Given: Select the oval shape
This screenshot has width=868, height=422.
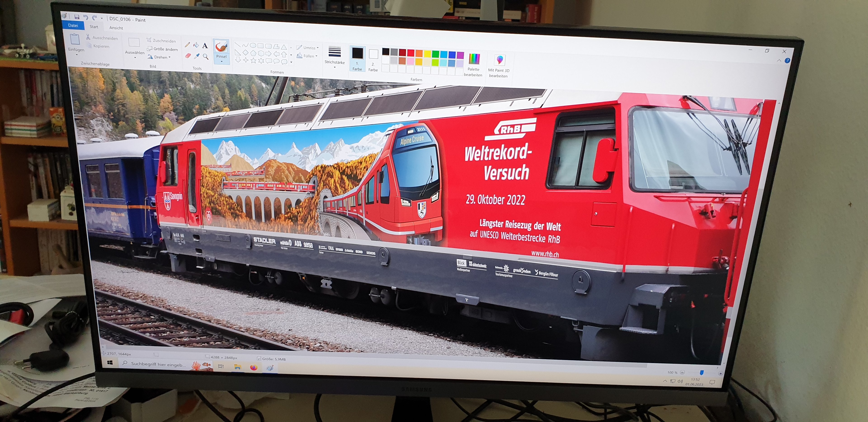Looking at the screenshot, I should point(253,45).
